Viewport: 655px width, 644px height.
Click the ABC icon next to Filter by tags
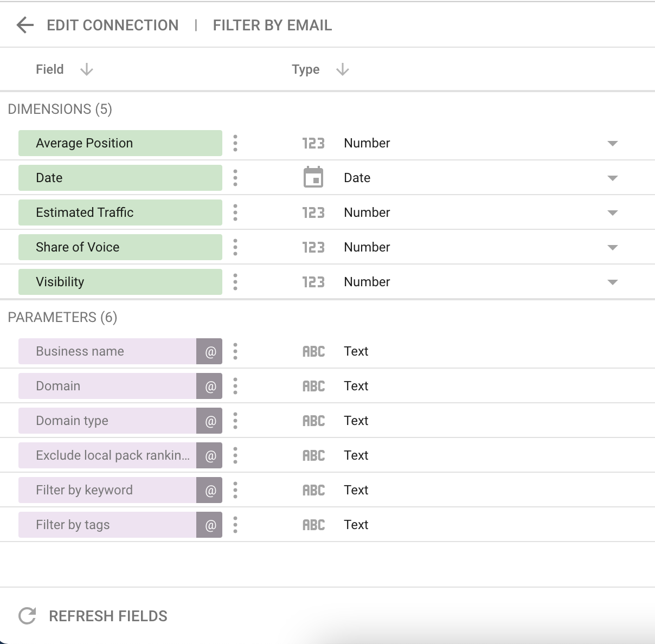(x=313, y=524)
